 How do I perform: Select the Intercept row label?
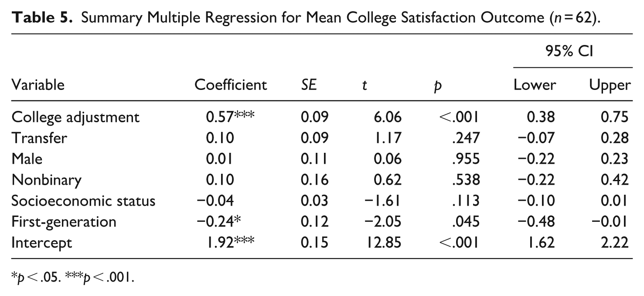coord(42,243)
